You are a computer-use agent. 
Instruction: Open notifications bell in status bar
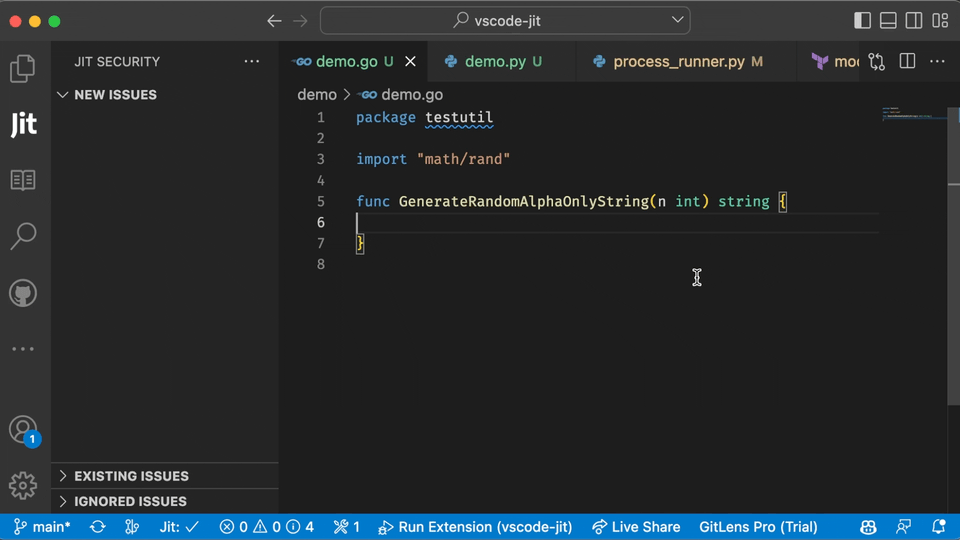pos(938,527)
